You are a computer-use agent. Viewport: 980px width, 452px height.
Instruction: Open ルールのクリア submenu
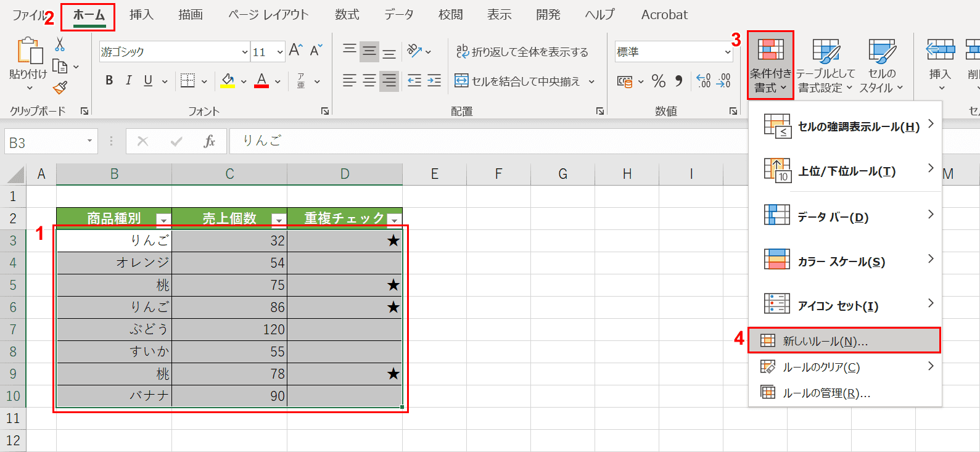[845, 367]
